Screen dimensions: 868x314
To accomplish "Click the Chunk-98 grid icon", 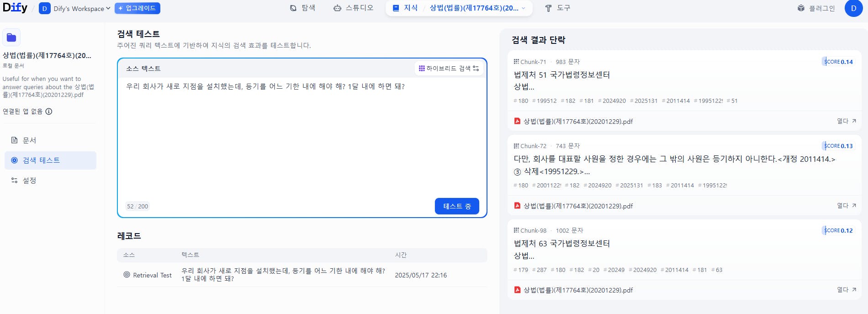I will [516, 230].
